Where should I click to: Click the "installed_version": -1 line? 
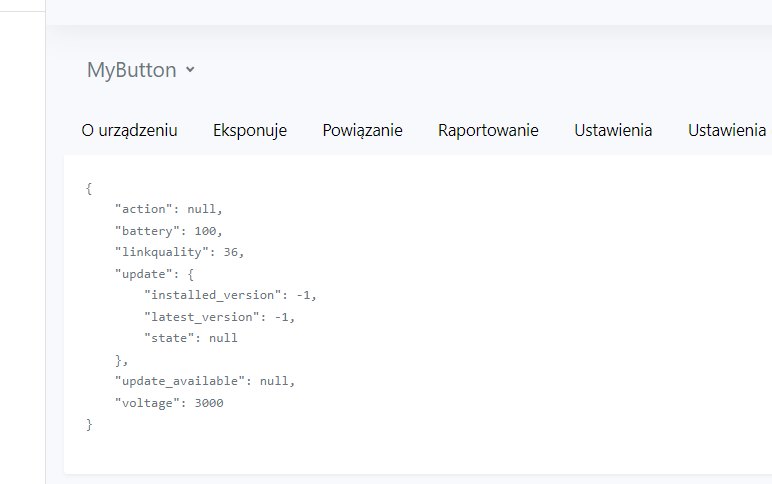click(x=230, y=295)
